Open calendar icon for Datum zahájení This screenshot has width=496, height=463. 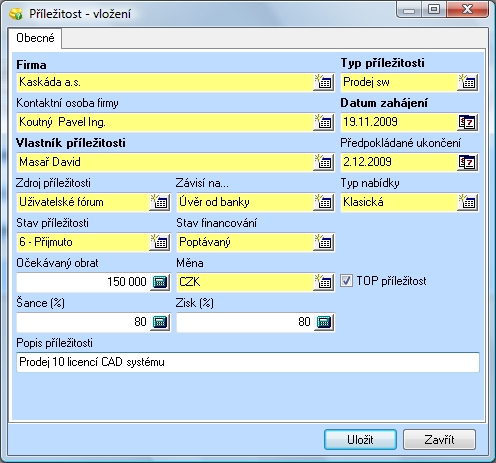click(x=468, y=122)
